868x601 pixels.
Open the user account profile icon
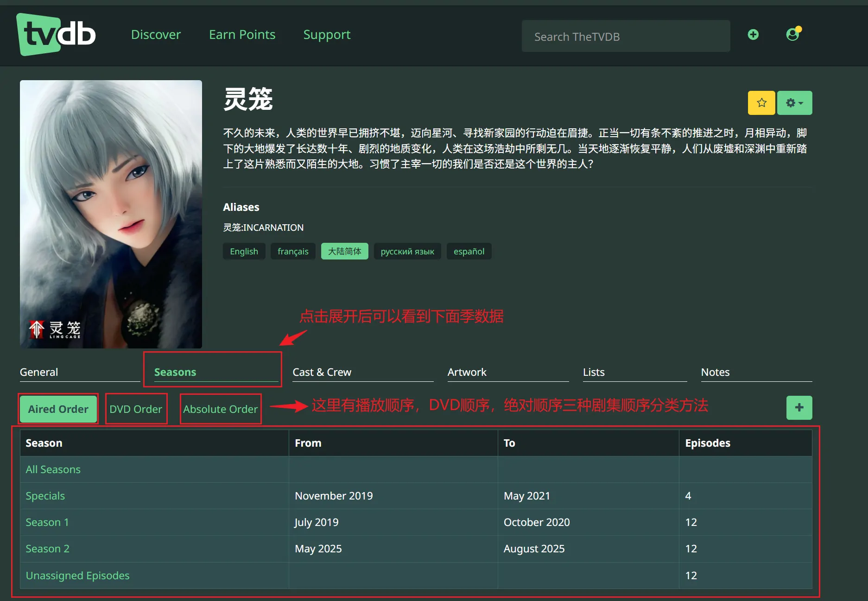(793, 34)
